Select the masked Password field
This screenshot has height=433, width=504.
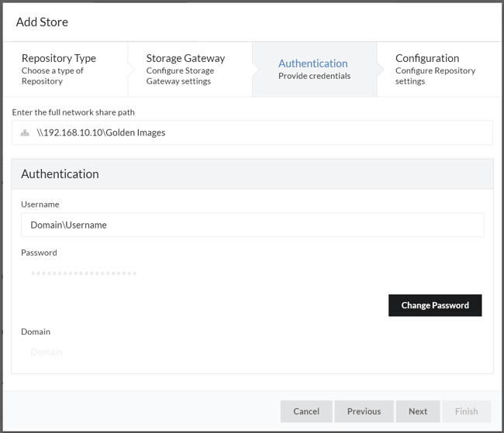point(155,273)
